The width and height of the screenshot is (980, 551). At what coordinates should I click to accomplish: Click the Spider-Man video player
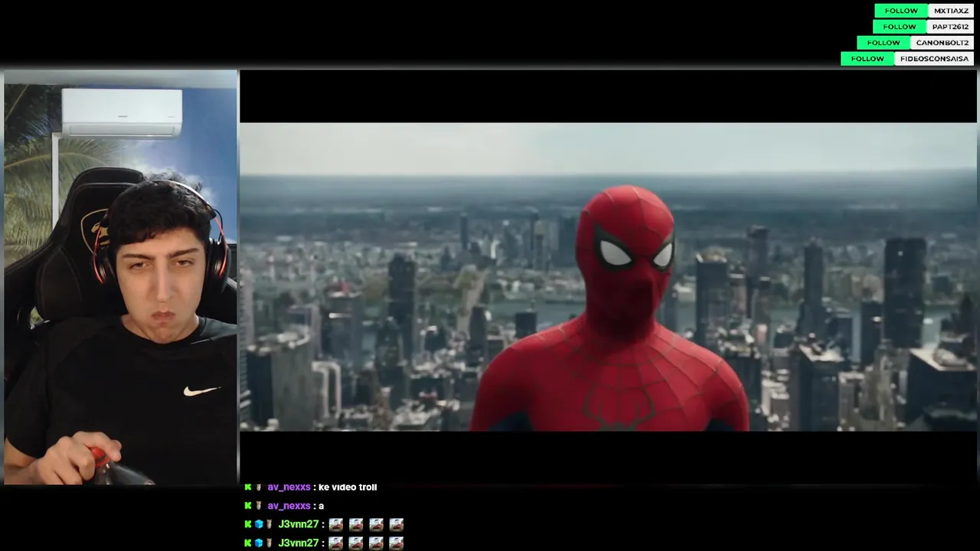608,277
